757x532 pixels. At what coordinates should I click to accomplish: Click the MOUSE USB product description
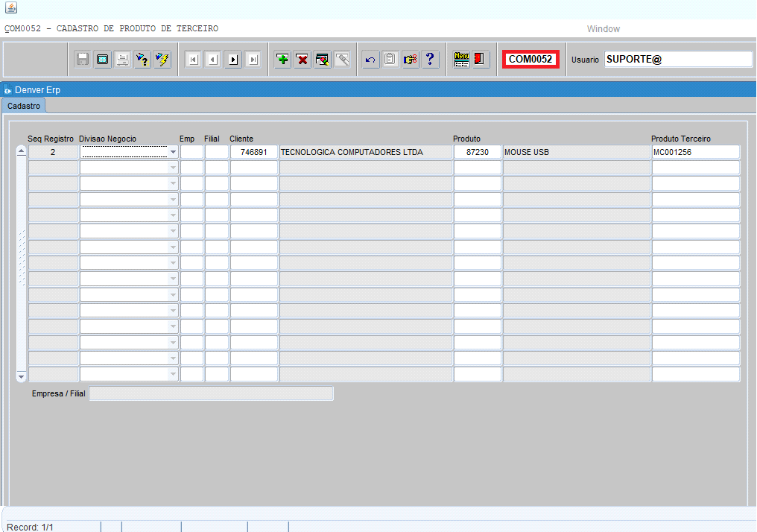coord(577,152)
